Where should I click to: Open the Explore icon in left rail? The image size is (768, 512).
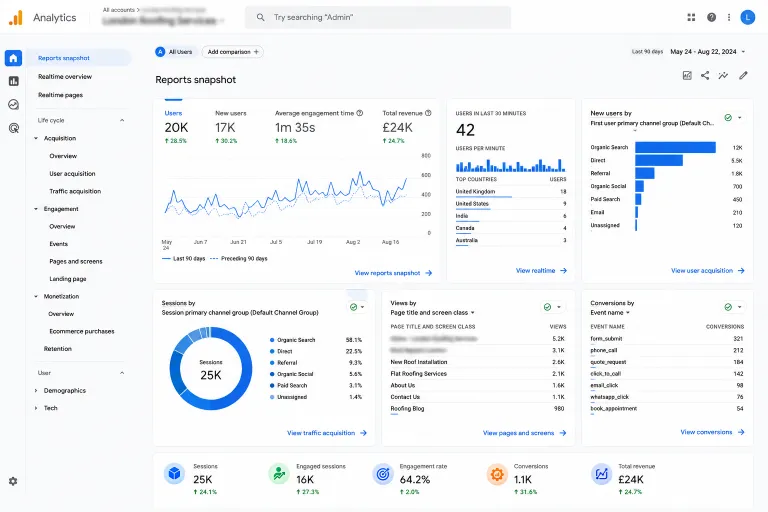coord(14,104)
